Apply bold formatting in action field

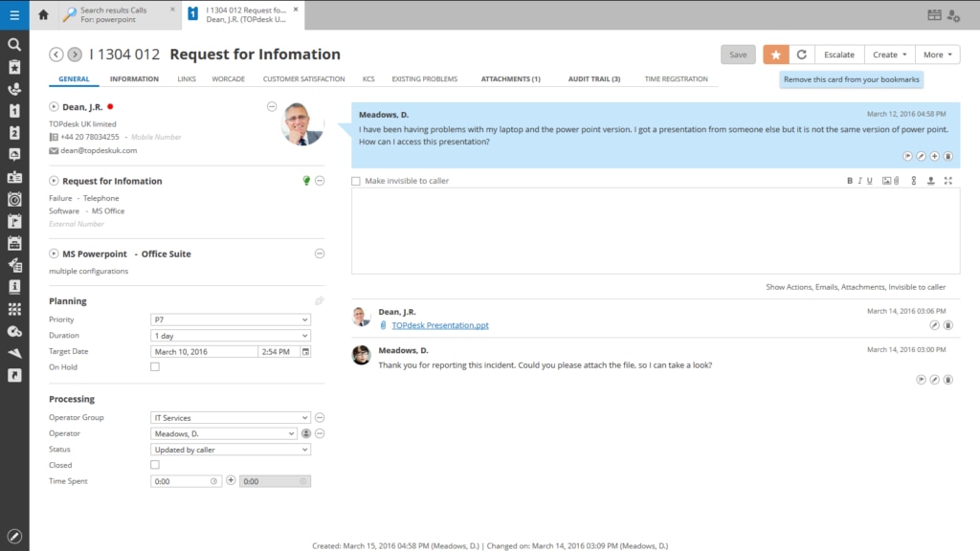point(850,181)
